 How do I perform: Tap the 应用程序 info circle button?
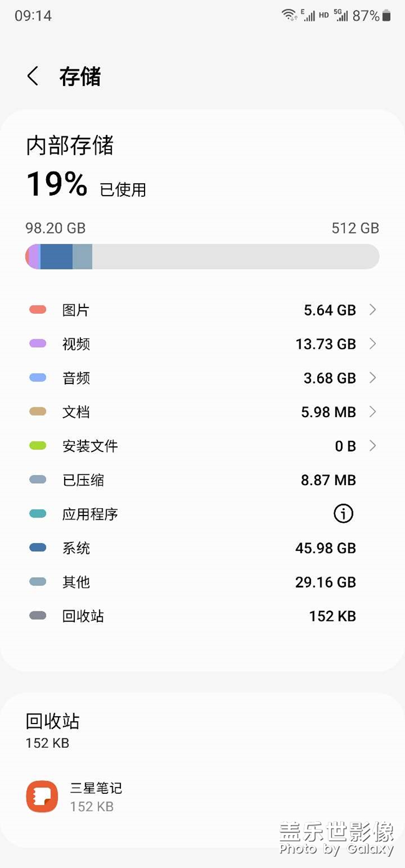point(343,514)
